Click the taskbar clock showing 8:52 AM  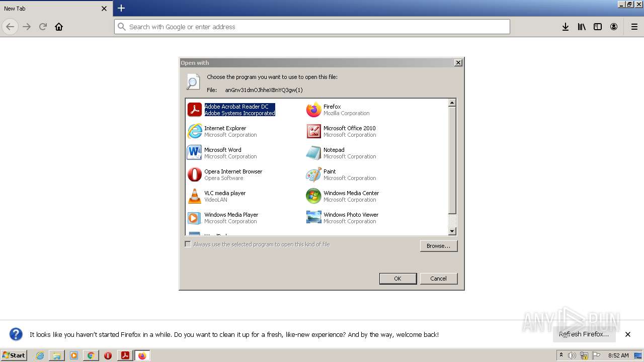point(618,355)
